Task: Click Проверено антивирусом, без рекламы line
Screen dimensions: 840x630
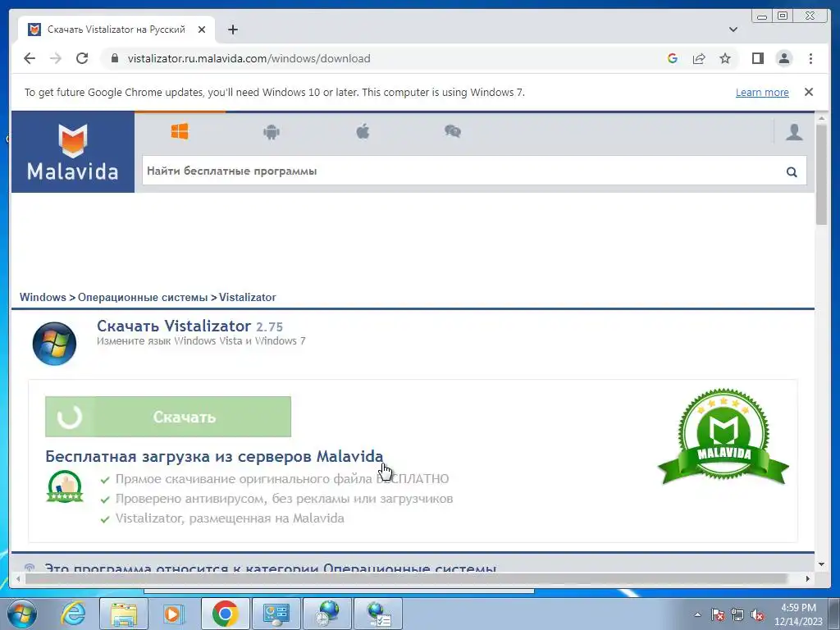Action: [x=284, y=499]
